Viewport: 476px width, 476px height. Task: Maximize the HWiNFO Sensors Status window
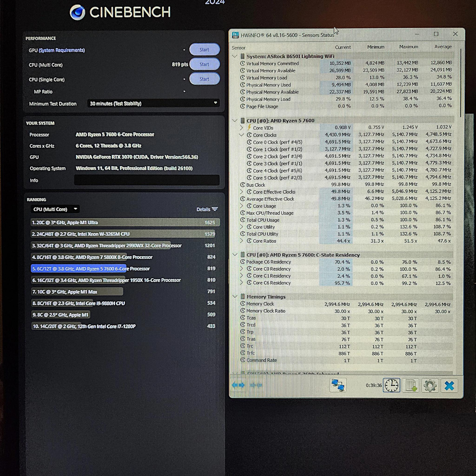coord(436,34)
